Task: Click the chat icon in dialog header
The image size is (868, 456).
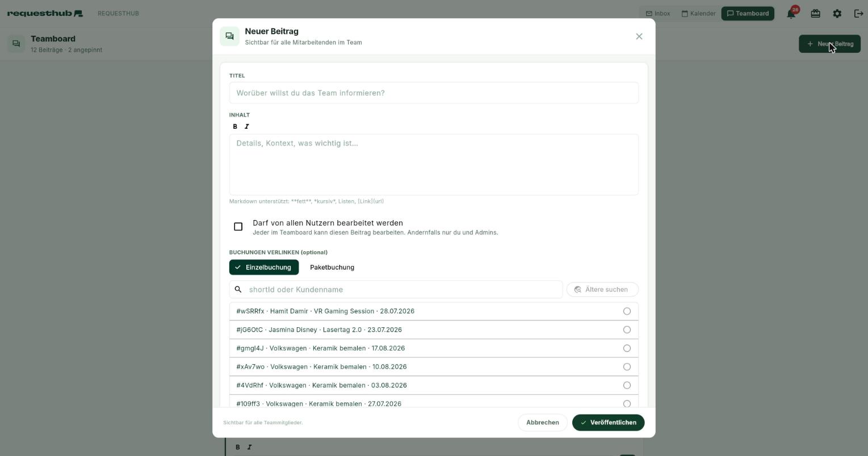Action: pos(229,36)
